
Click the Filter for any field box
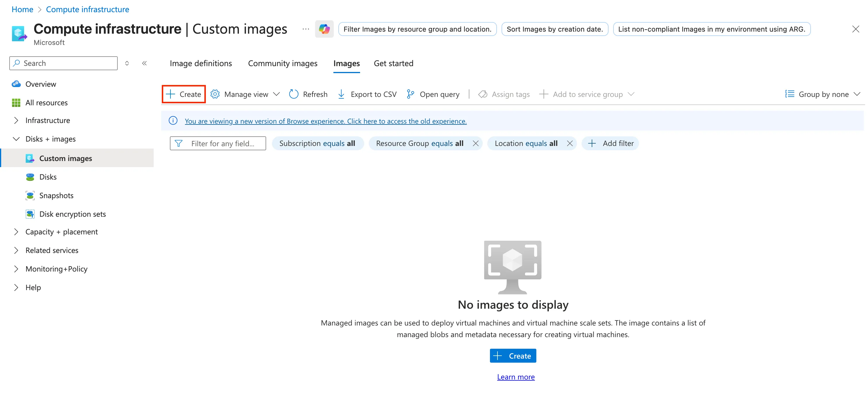coord(223,143)
